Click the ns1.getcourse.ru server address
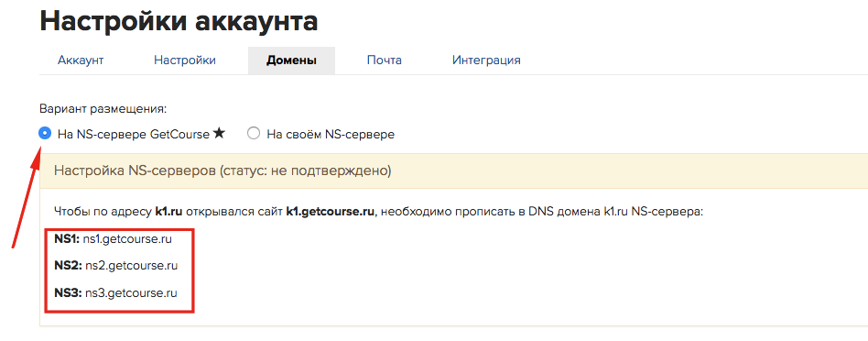The image size is (868, 341). (127, 239)
